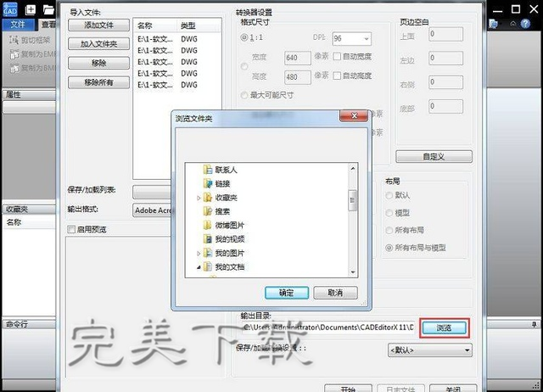Choose the 默认 layout radio
Viewport: 543px width, 392px height.
coord(389,195)
